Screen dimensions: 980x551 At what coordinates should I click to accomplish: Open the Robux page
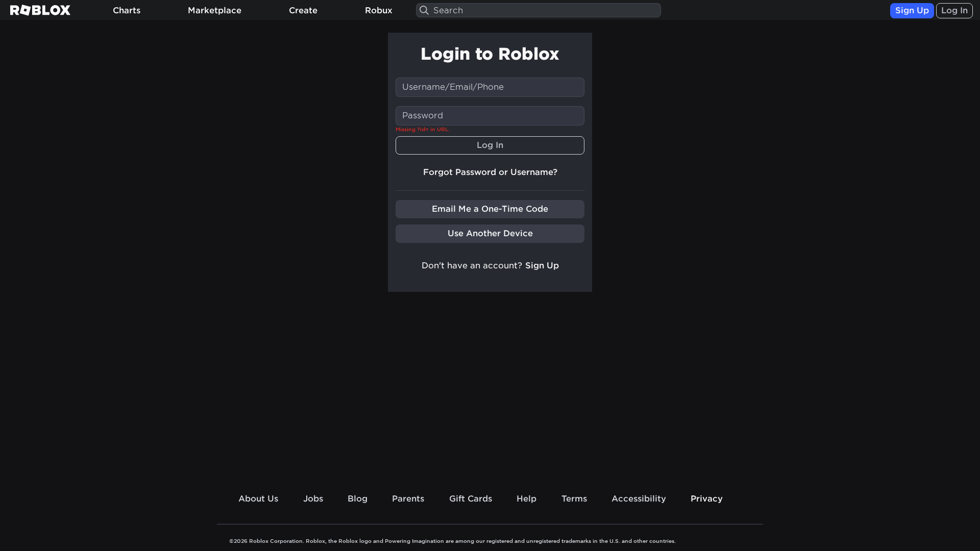[379, 10]
